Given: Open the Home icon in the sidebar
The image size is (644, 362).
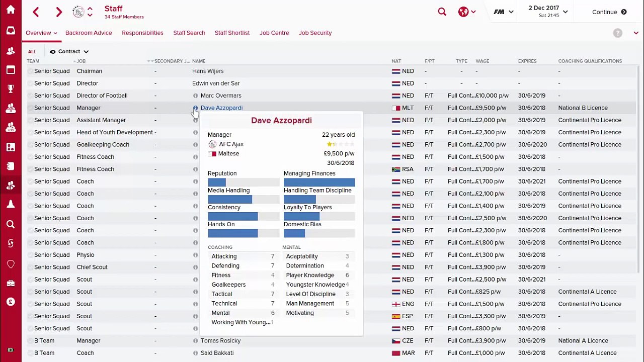Looking at the screenshot, I should point(11,10).
